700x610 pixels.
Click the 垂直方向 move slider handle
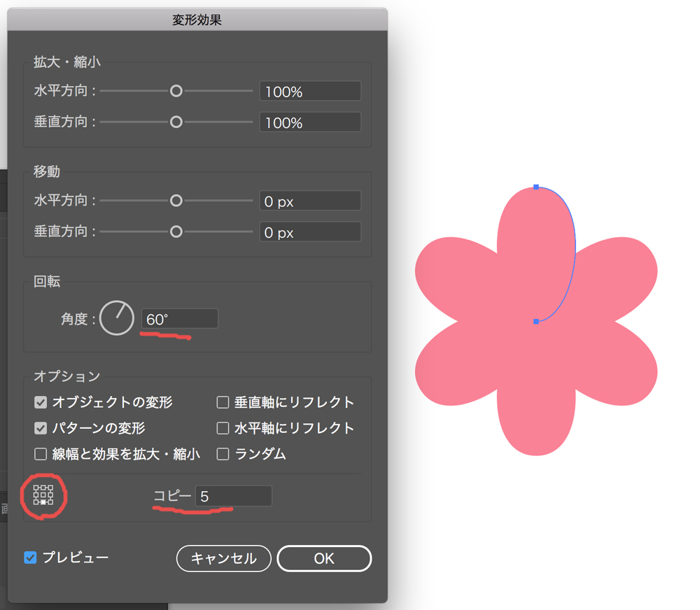coord(176,232)
